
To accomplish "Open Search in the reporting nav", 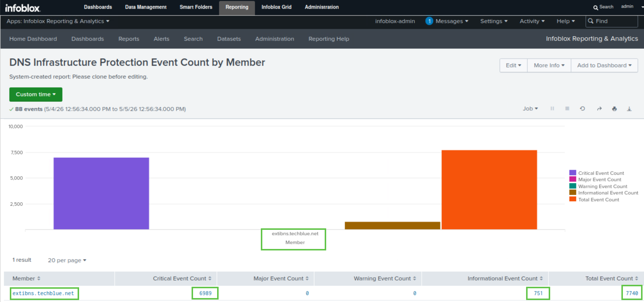I will click(x=193, y=39).
